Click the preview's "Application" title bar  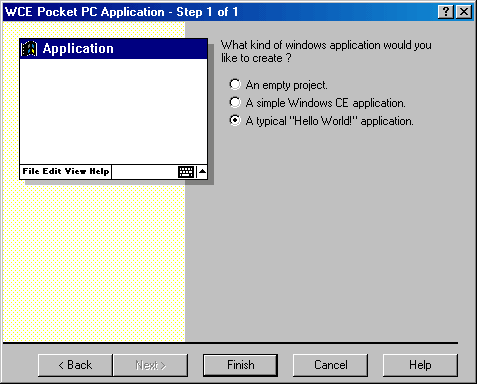(x=113, y=49)
